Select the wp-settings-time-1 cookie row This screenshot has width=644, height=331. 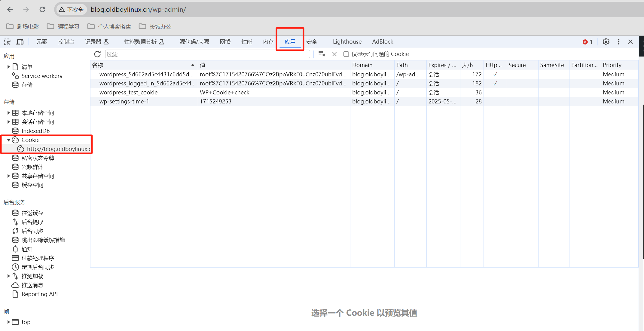click(x=364, y=101)
